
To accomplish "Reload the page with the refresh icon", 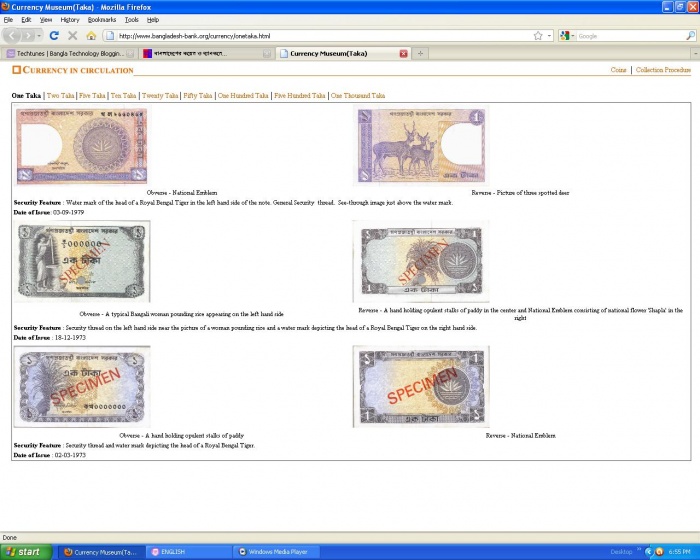I will coord(54,36).
